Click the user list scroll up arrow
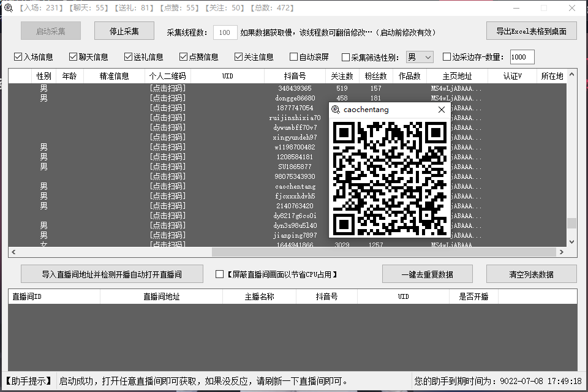 571,74
